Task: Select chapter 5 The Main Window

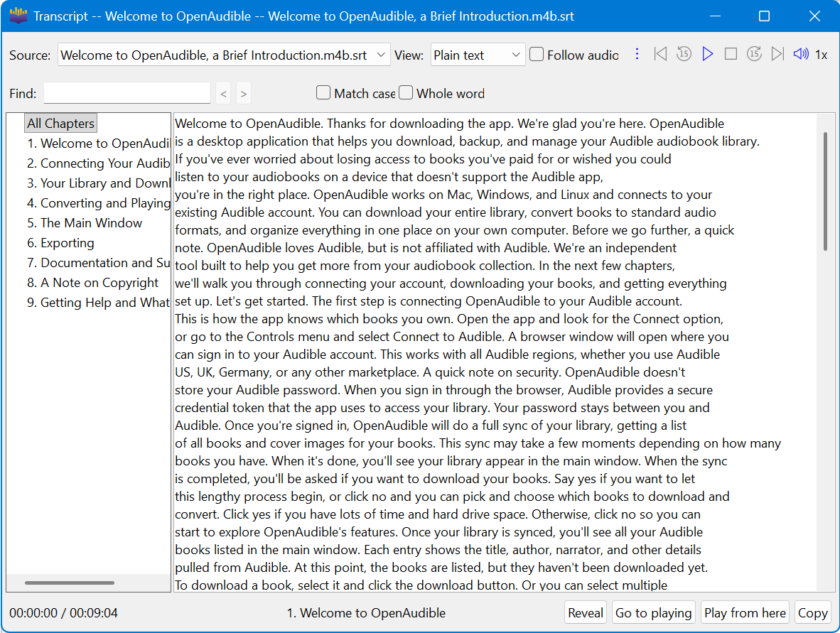Action: coord(85,223)
